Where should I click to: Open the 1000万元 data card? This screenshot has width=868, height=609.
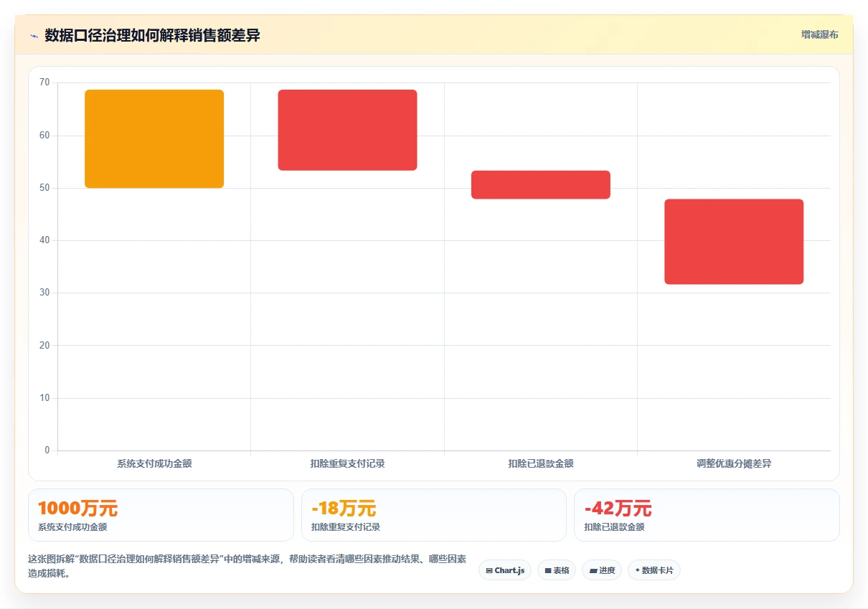161,515
